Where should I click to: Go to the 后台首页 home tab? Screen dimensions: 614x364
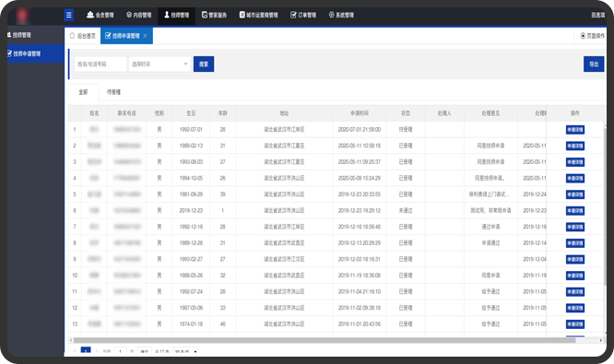(83, 36)
